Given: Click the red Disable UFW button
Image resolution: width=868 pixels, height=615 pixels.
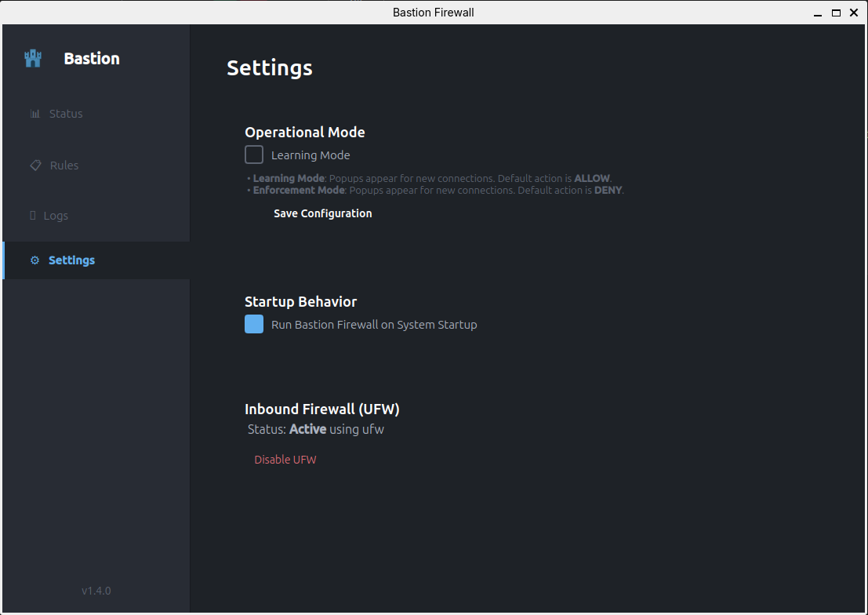Looking at the screenshot, I should pos(285,460).
